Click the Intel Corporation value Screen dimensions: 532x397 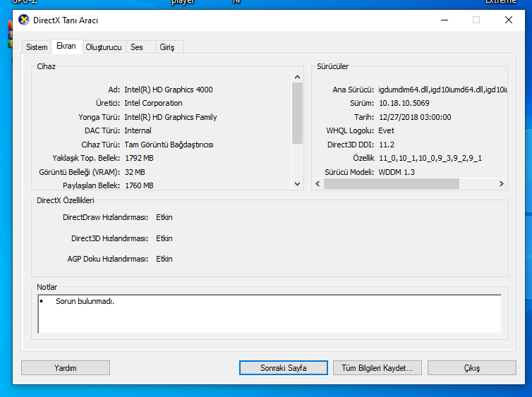(153, 103)
